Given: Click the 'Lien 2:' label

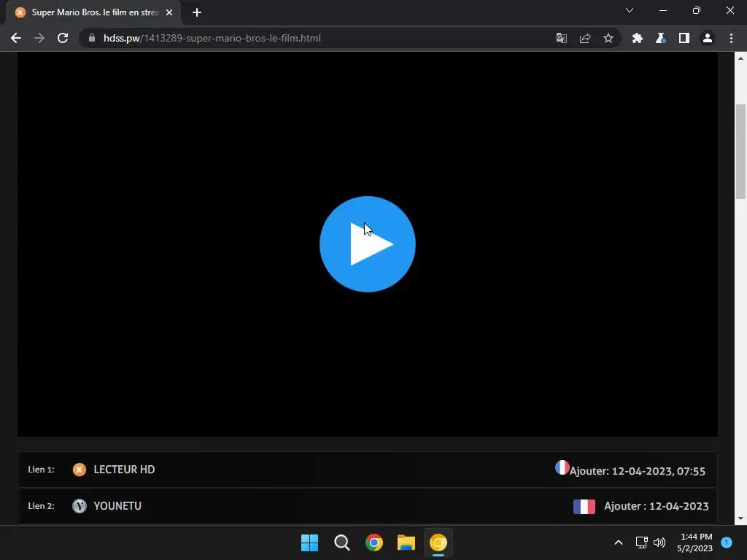Looking at the screenshot, I should [x=41, y=506].
